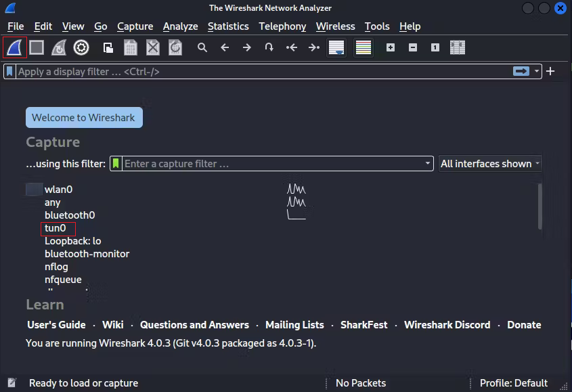The width and height of the screenshot is (572, 392).
Task: Click the display filter bookmark icon
Action: 9,71
